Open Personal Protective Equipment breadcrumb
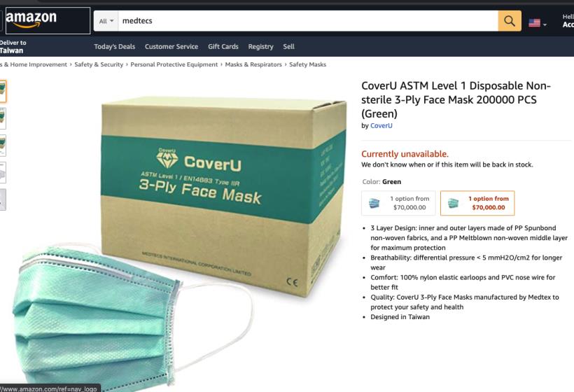Screen dimensions: 574x392 click(174, 64)
